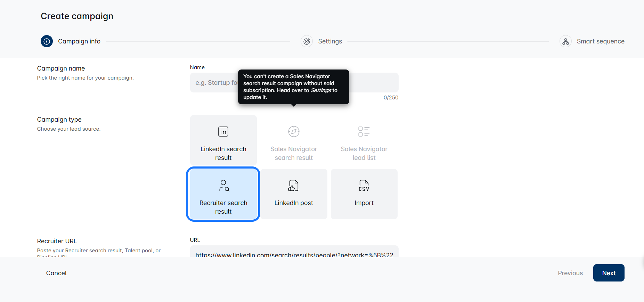Select the 'Import' campaign type label
644x302 pixels.
[364, 203]
